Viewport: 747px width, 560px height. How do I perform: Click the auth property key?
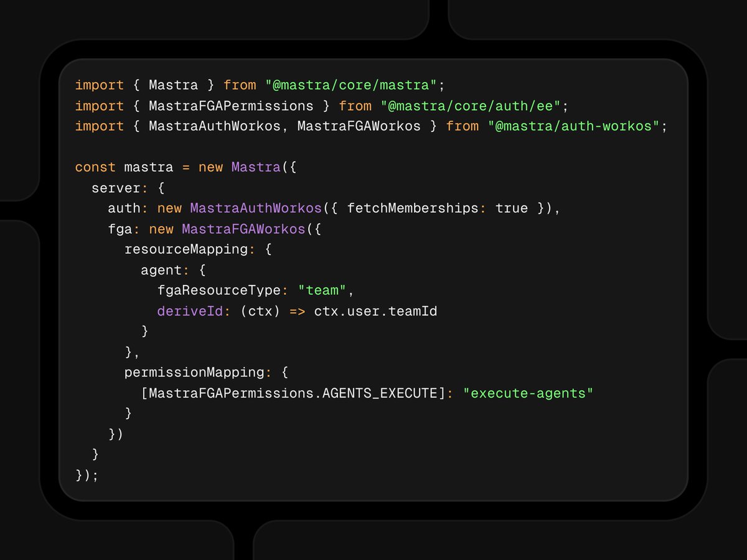tap(124, 208)
